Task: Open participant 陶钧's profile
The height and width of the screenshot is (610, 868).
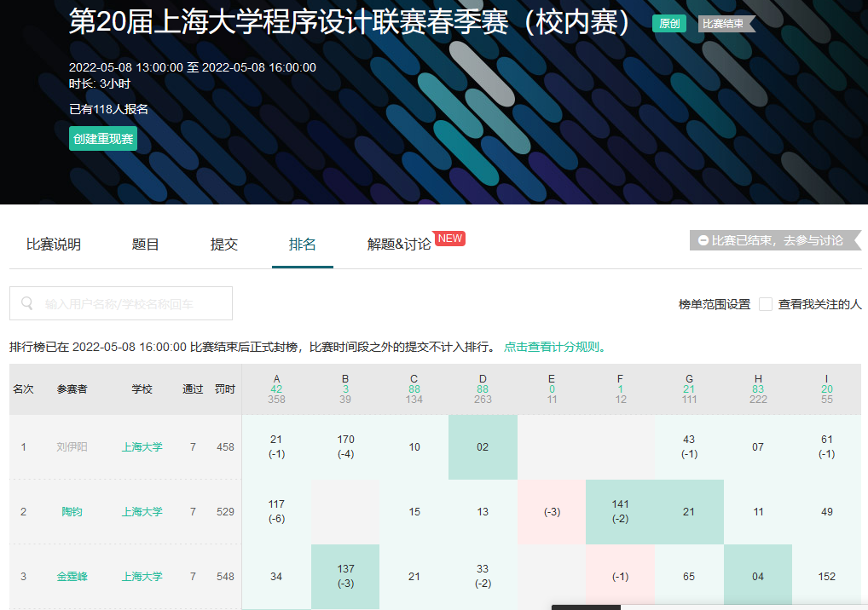Action: point(72,512)
